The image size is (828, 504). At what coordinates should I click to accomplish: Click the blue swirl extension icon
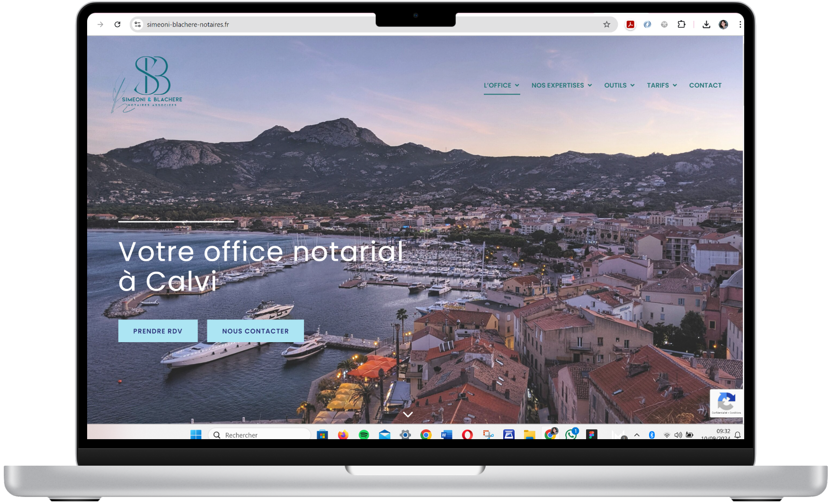coord(647,25)
